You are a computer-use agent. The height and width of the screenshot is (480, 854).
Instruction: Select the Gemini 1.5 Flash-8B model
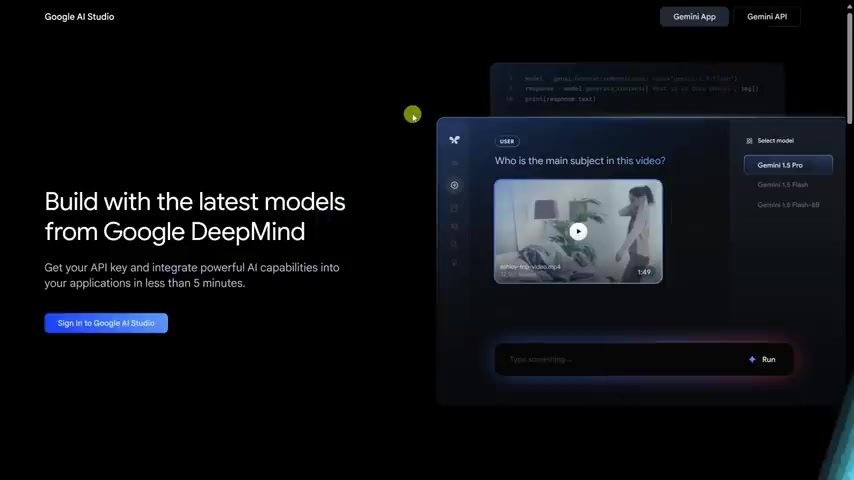tap(788, 205)
